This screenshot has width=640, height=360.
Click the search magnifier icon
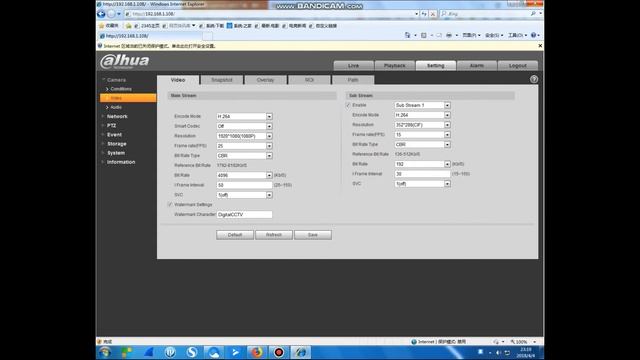pyautogui.click(x=533, y=14)
